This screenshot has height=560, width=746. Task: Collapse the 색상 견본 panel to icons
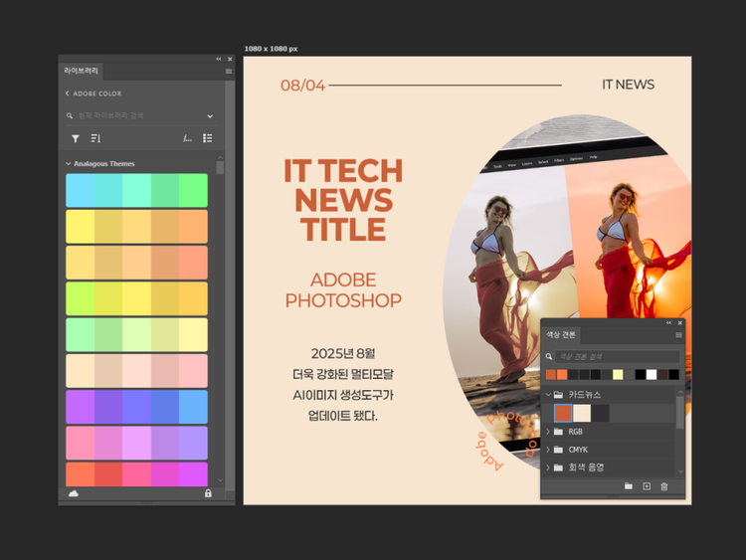[x=668, y=322]
